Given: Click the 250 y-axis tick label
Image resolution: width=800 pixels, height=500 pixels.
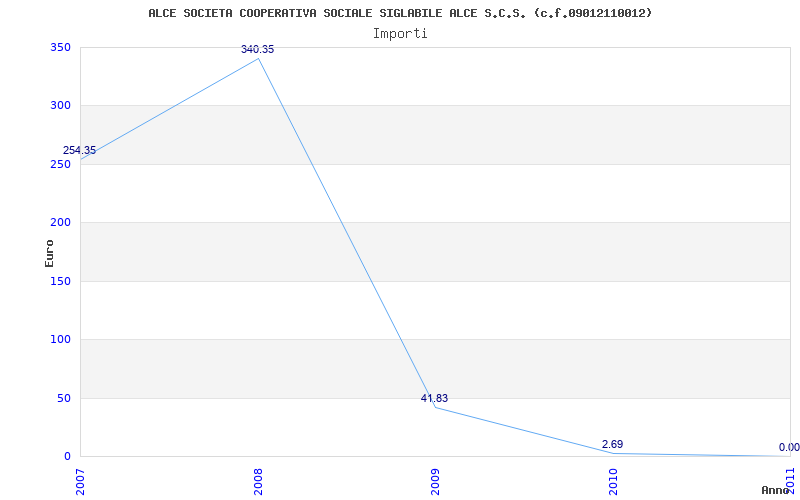Looking at the screenshot, I should [x=60, y=164].
